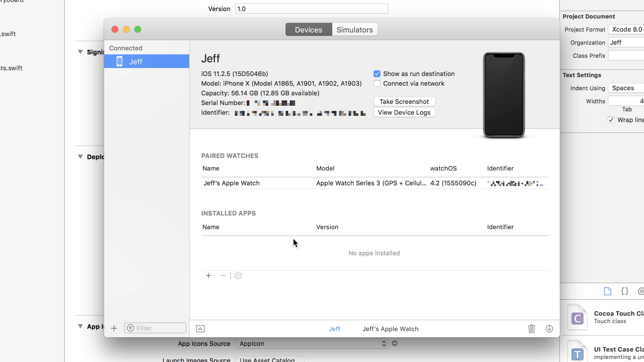Click the plus icon to install an app
Screen dimensions: 644x362
pyautogui.click(x=208, y=276)
